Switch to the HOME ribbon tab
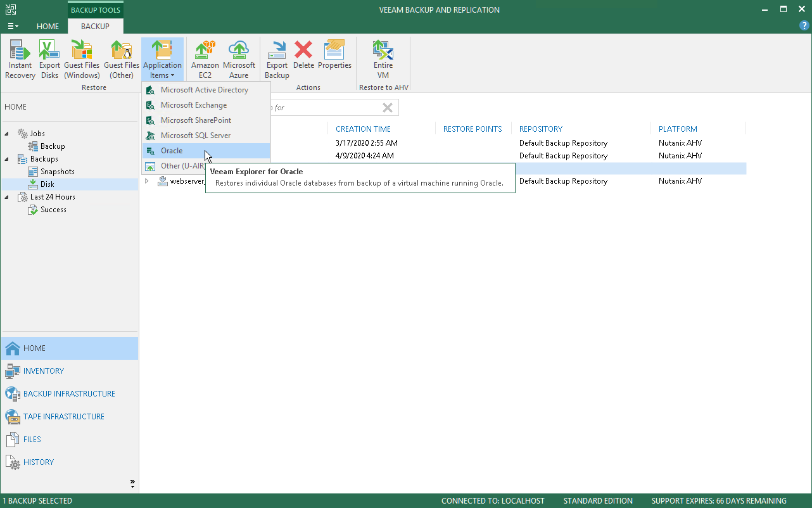Screen dimensions: 812x508 pyautogui.click(x=48, y=27)
